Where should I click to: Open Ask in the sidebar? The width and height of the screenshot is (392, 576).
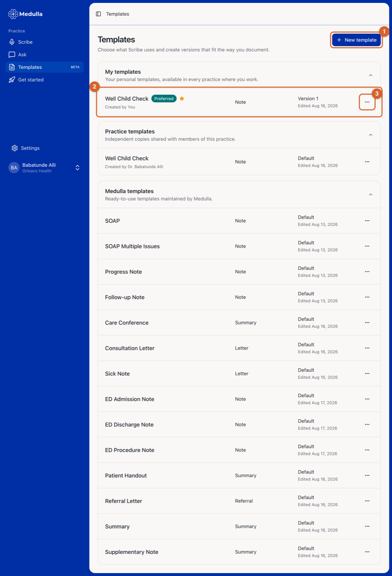(x=44, y=55)
